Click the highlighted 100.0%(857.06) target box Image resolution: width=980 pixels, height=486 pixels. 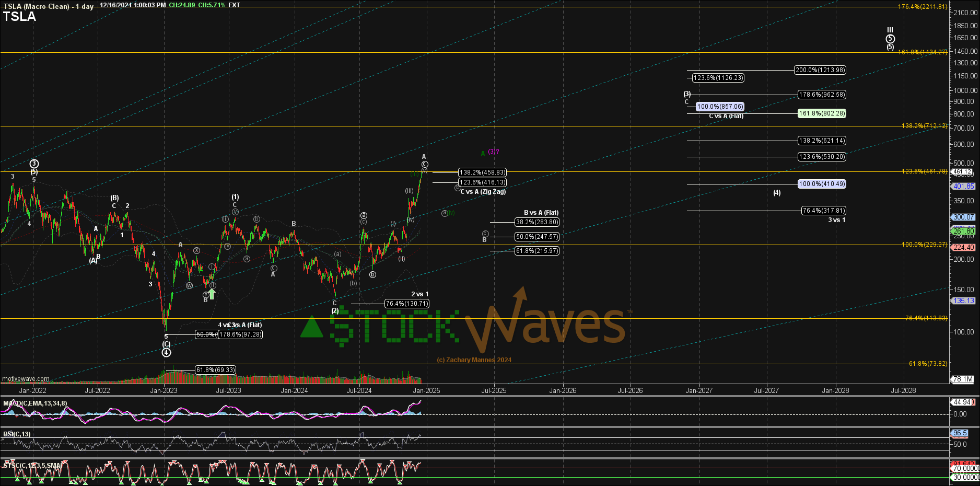point(720,107)
